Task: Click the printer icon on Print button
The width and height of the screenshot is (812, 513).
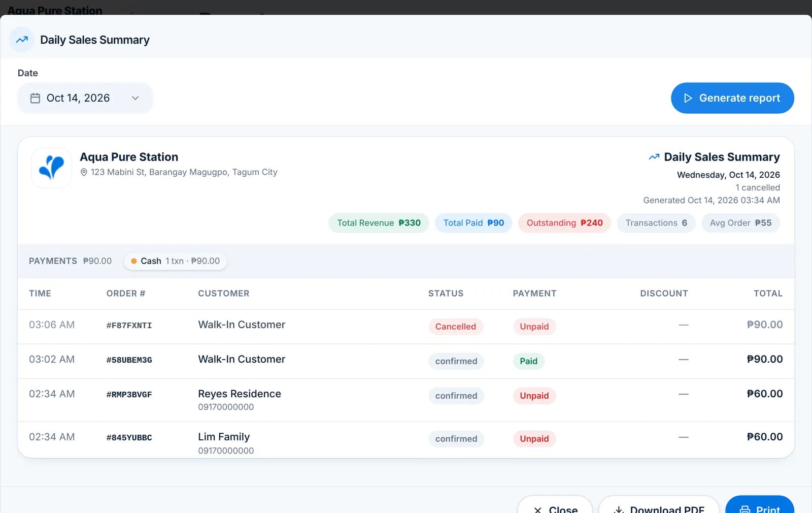Action: pyautogui.click(x=745, y=509)
